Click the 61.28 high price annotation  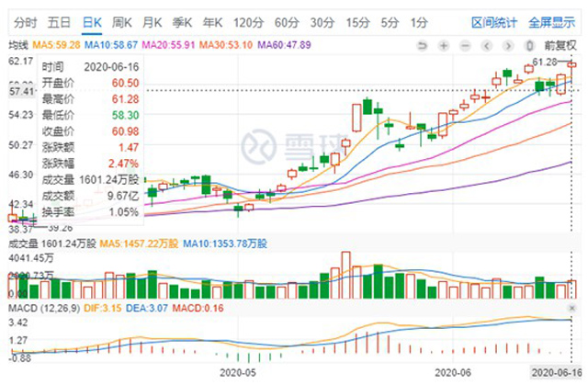pos(545,62)
